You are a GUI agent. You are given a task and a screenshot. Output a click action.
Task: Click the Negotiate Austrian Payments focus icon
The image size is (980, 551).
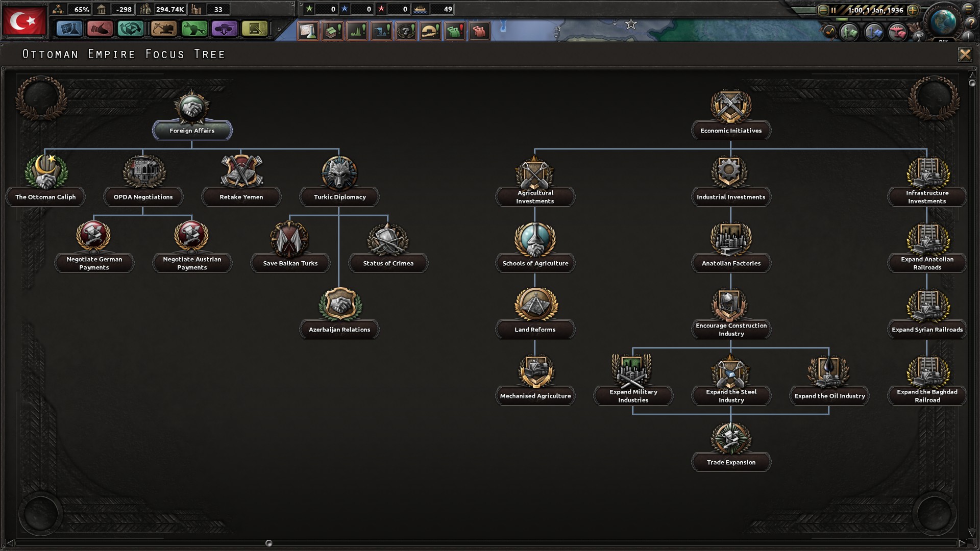192,236
